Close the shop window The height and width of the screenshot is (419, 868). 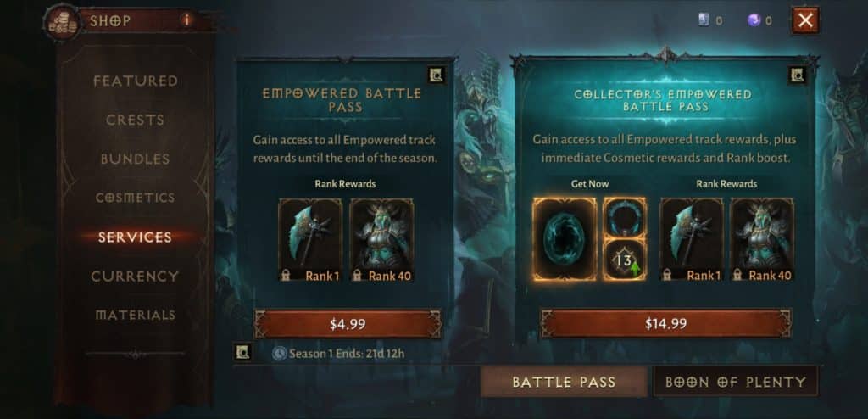(805, 20)
